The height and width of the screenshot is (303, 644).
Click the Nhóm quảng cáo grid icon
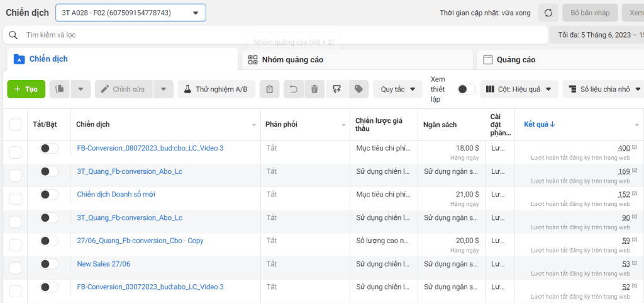tap(253, 60)
